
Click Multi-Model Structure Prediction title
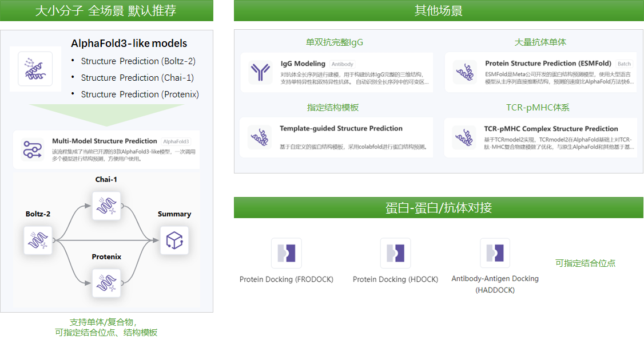point(104,141)
